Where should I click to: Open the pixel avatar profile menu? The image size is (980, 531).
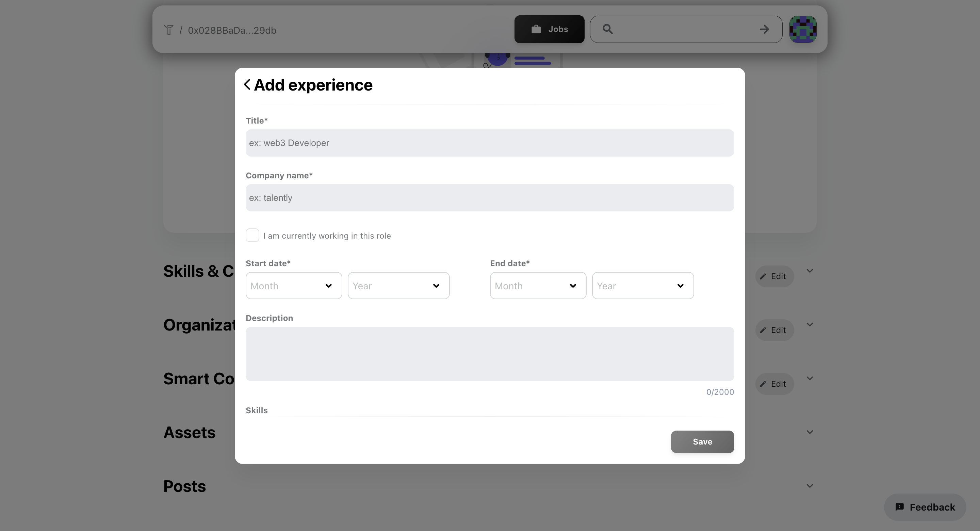coord(803,29)
